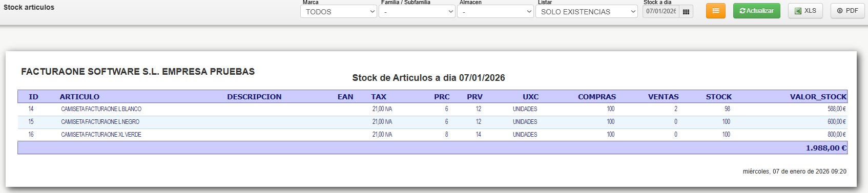The image size is (868, 193).
Task: Click ID cell 16
Action: pyautogui.click(x=31, y=135)
